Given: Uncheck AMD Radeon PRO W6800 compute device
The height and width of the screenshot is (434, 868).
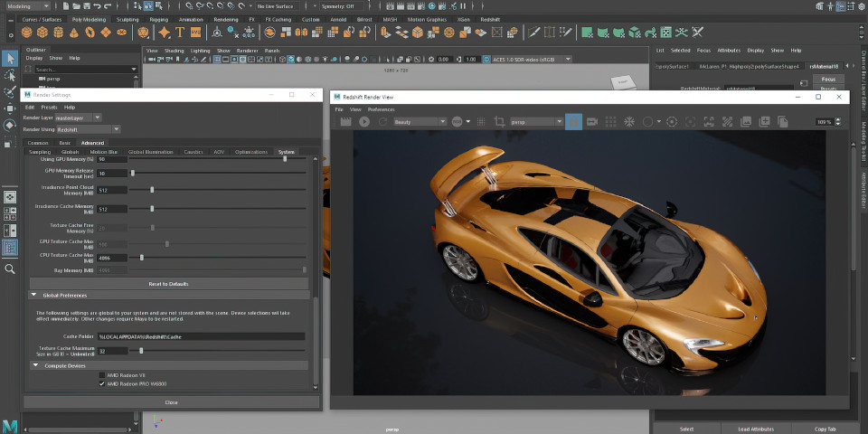Looking at the screenshot, I should click(102, 383).
